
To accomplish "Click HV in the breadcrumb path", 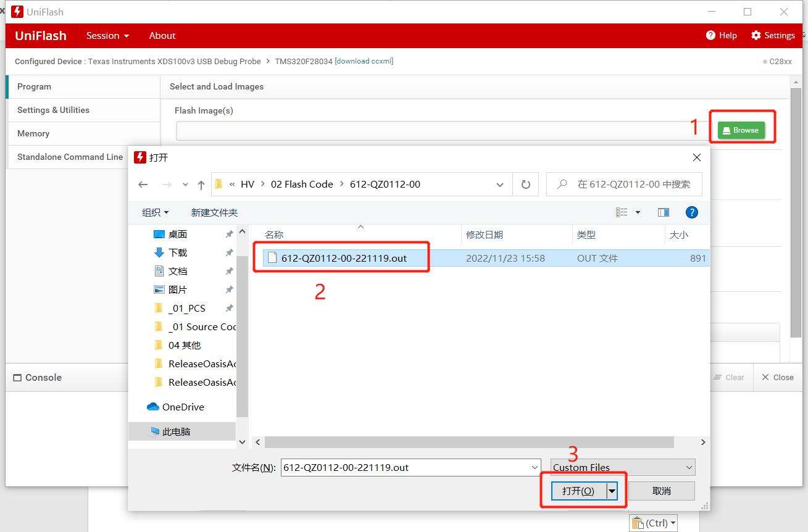I will coord(248,184).
